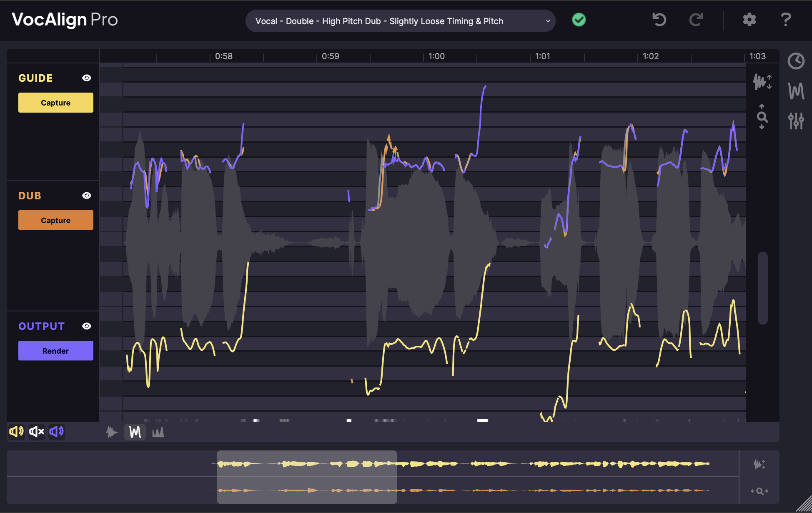The image size is (812, 513).
Task: Click vertical waveform auto-fit icon
Action: pyautogui.click(x=762, y=81)
